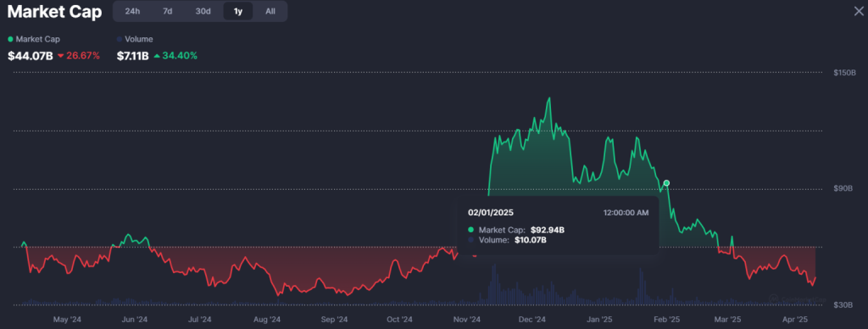Show the All time range
Screen dimensions: 868x329
[x=270, y=11]
